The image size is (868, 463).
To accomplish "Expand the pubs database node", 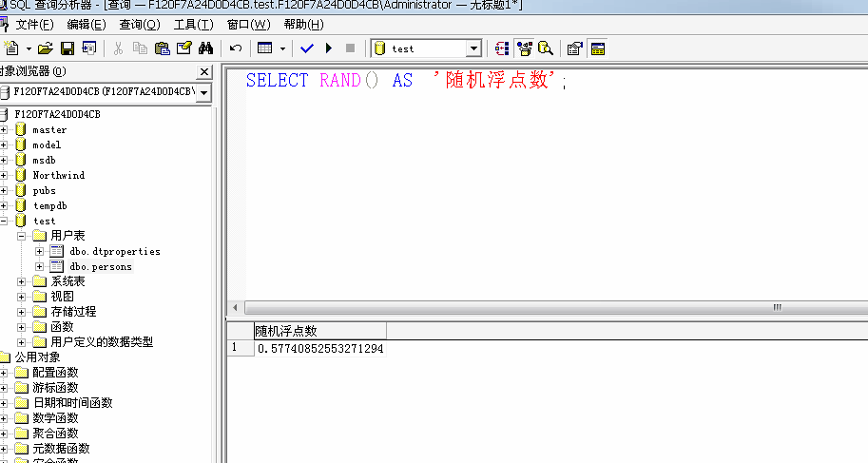I will click(3, 190).
